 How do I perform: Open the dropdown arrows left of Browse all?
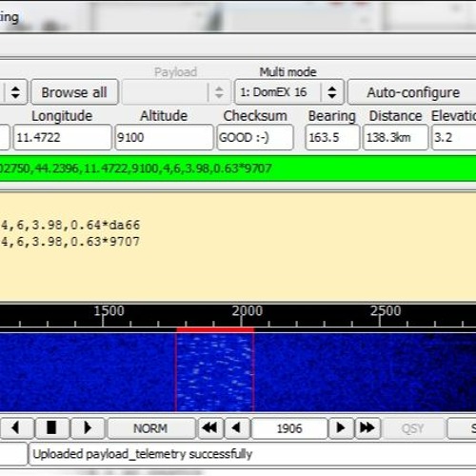point(15,92)
